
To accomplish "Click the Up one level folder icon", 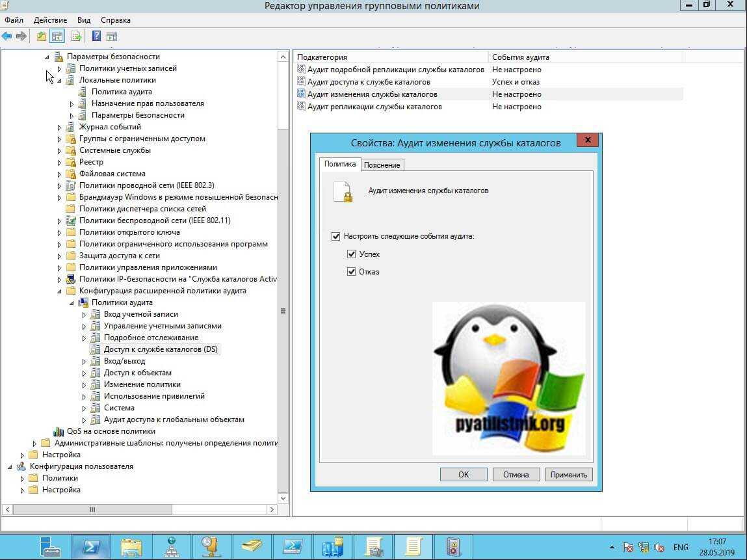I will tap(42, 36).
